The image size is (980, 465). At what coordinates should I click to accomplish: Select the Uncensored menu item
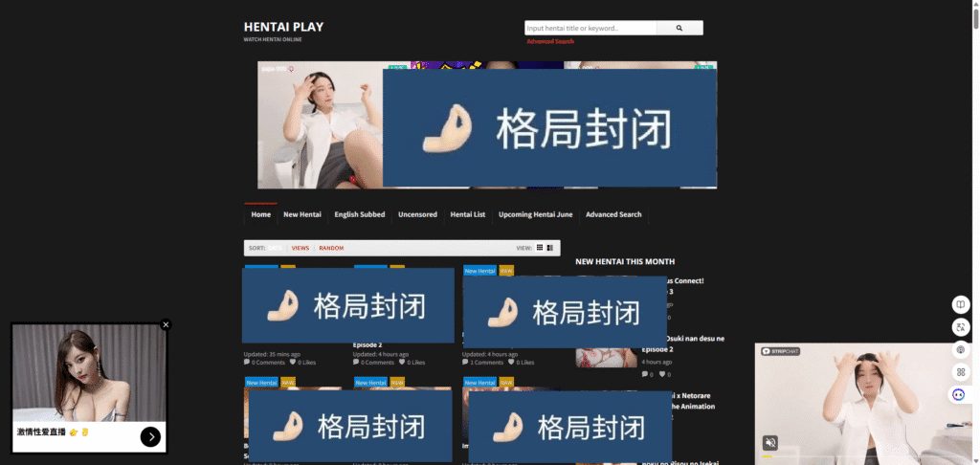tap(417, 214)
